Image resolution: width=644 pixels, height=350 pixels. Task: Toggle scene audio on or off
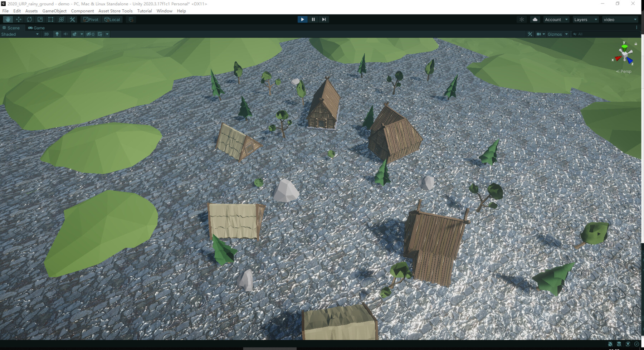pos(65,34)
